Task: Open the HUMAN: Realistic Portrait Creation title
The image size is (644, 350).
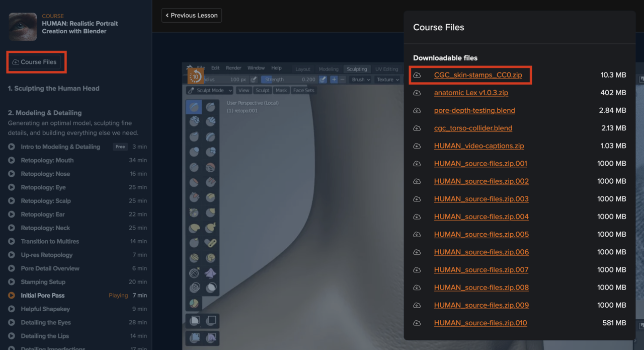Action: [80, 27]
